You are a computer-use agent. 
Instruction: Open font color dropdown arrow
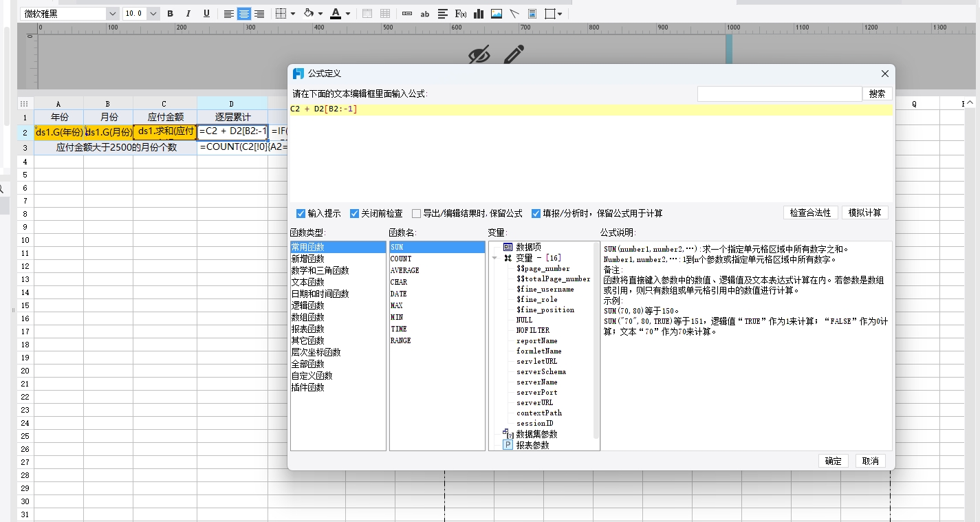(347, 14)
